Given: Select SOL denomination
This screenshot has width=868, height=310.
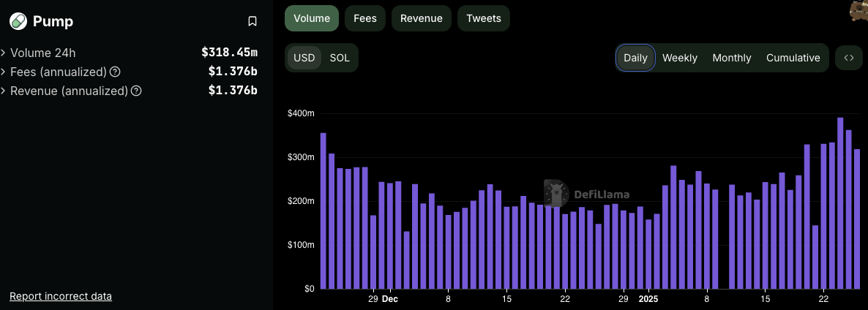Looking at the screenshot, I should click(x=340, y=58).
